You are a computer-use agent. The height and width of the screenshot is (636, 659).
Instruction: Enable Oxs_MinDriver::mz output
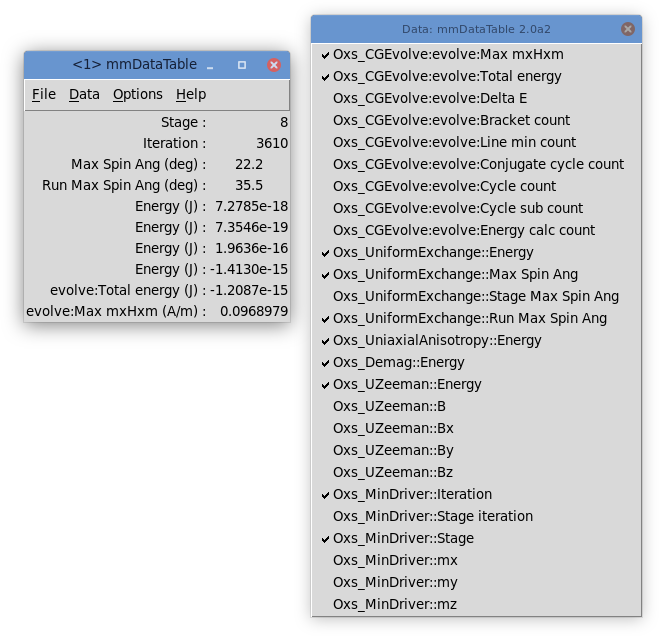click(x=395, y=604)
